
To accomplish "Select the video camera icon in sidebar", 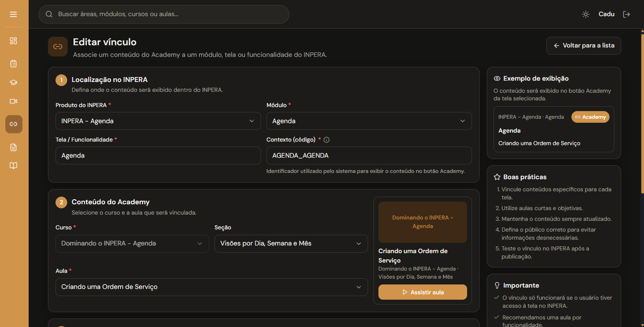I will pyautogui.click(x=13, y=101).
